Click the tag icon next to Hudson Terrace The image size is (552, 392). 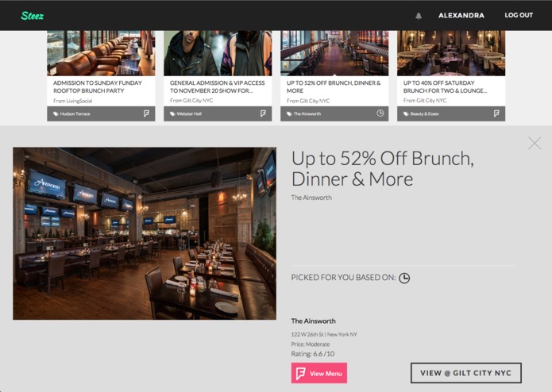[x=56, y=114]
